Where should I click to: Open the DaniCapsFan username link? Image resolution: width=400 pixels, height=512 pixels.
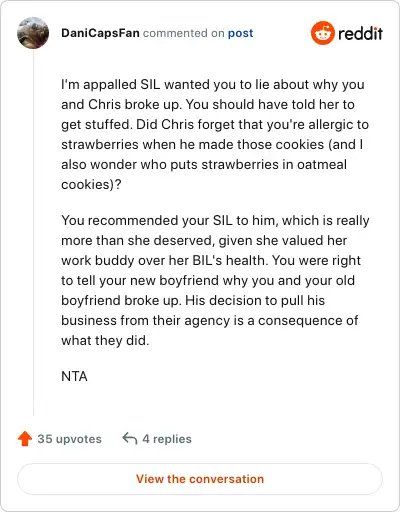(x=100, y=33)
